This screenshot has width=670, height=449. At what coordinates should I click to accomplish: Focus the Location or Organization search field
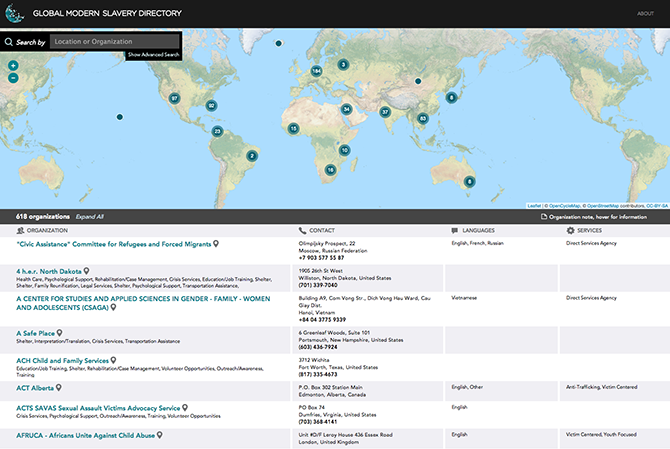click(115, 42)
